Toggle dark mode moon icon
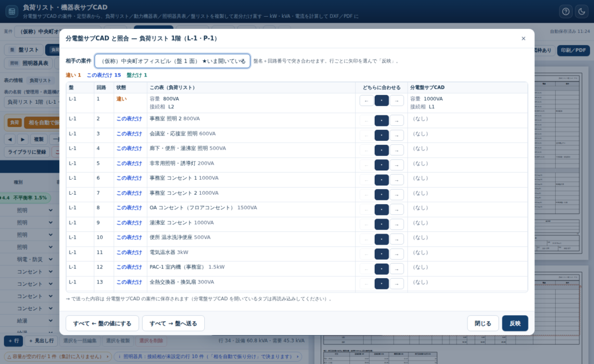The image size is (594, 364). click(581, 12)
